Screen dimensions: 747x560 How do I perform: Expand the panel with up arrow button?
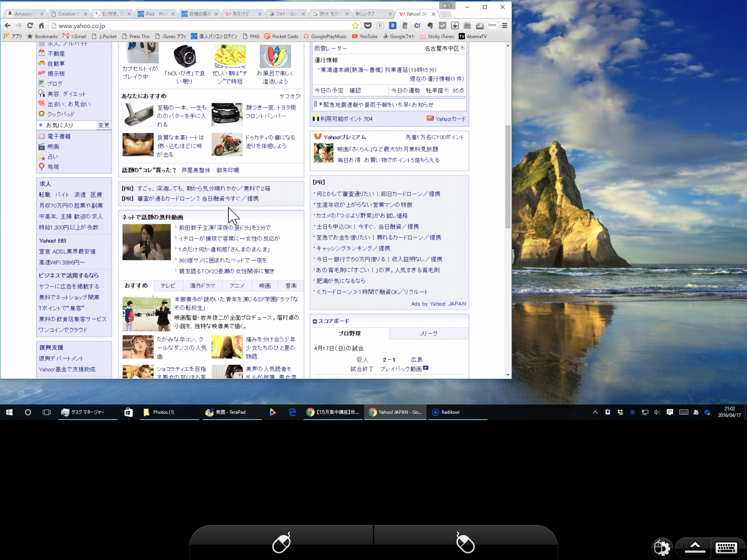pos(695,548)
